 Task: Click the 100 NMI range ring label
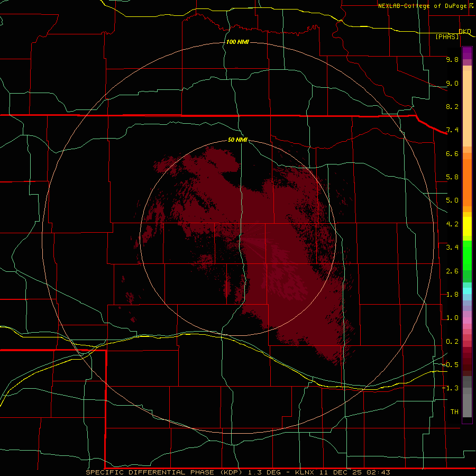[x=237, y=42]
